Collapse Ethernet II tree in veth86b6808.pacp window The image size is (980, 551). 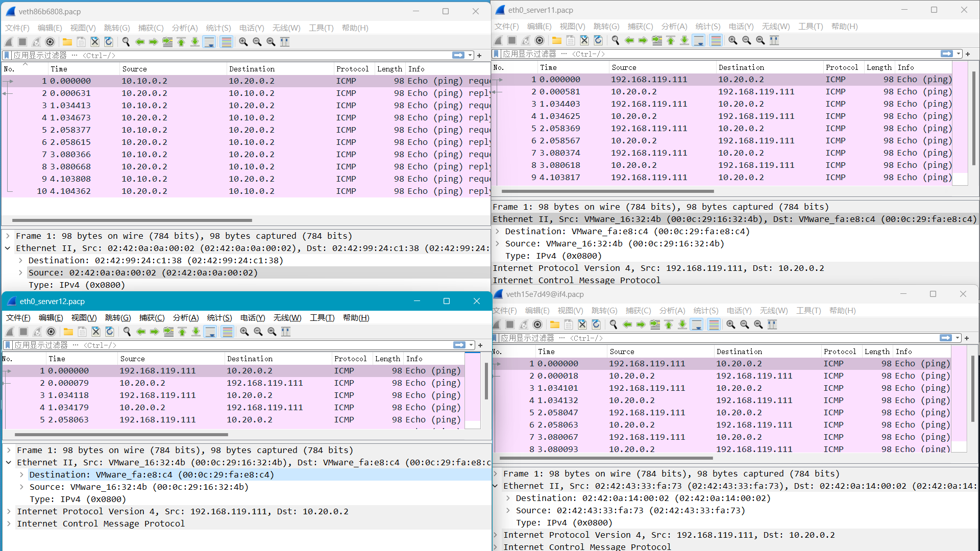pyautogui.click(x=8, y=248)
